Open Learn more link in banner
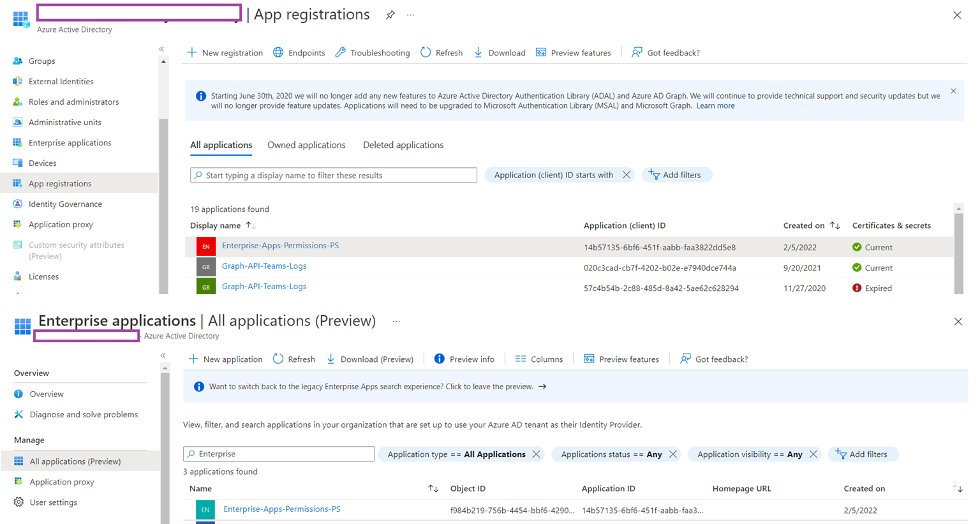Screen dimensions: 980x524 [x=715, y=106]
